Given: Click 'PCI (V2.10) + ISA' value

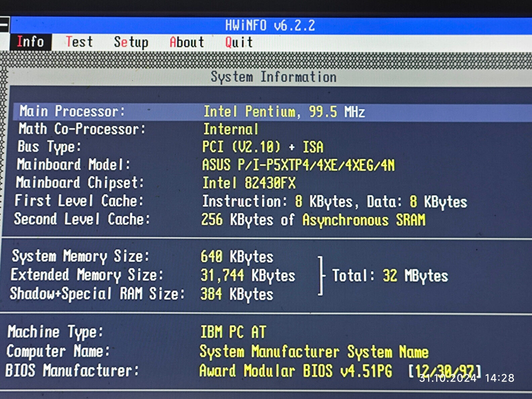Looking at the screenshot, I should [x=262, y=147].
